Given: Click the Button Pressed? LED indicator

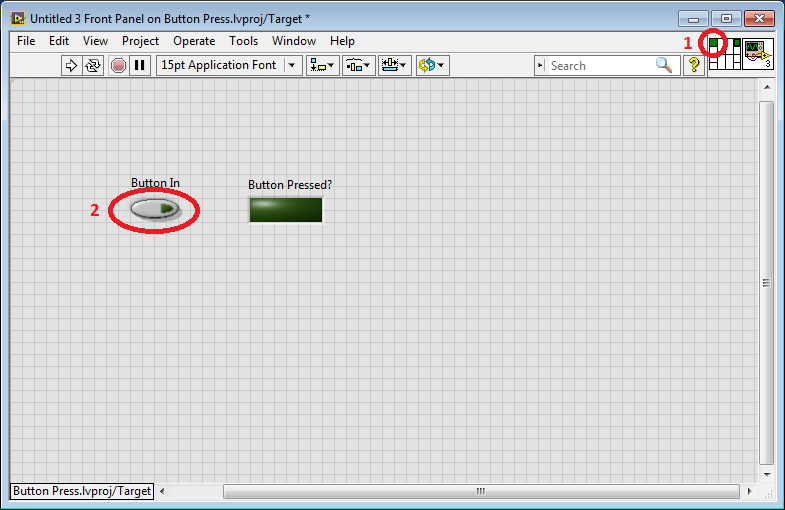Looking at the screenshot, I should (x=286, y=210).
